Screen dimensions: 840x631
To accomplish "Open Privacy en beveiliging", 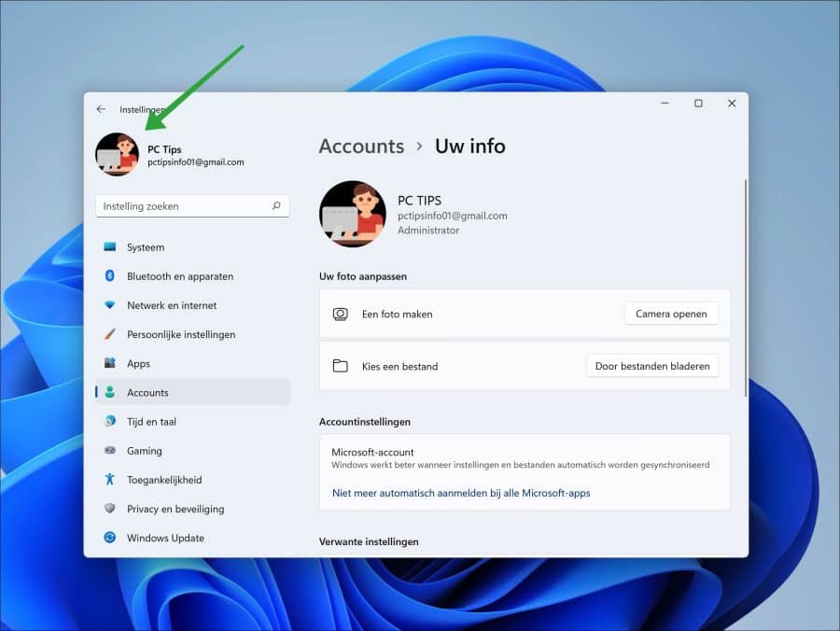I will 192,509.
